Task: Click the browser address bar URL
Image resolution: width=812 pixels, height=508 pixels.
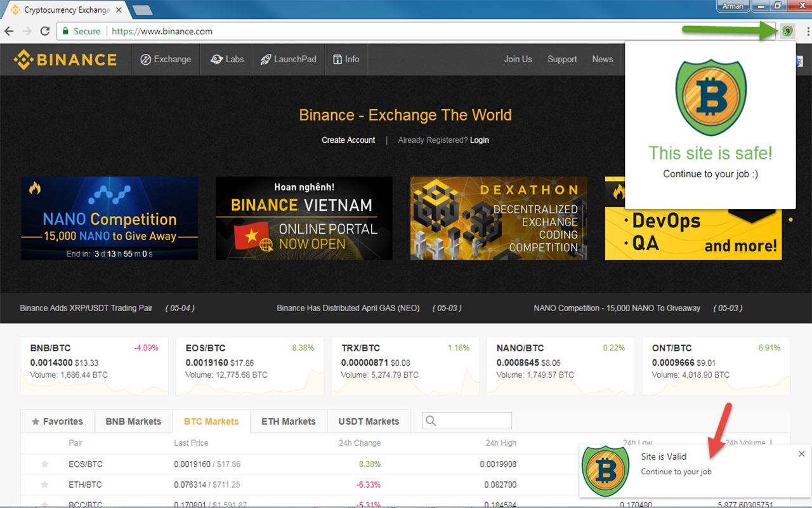Action: click(162, 31)
